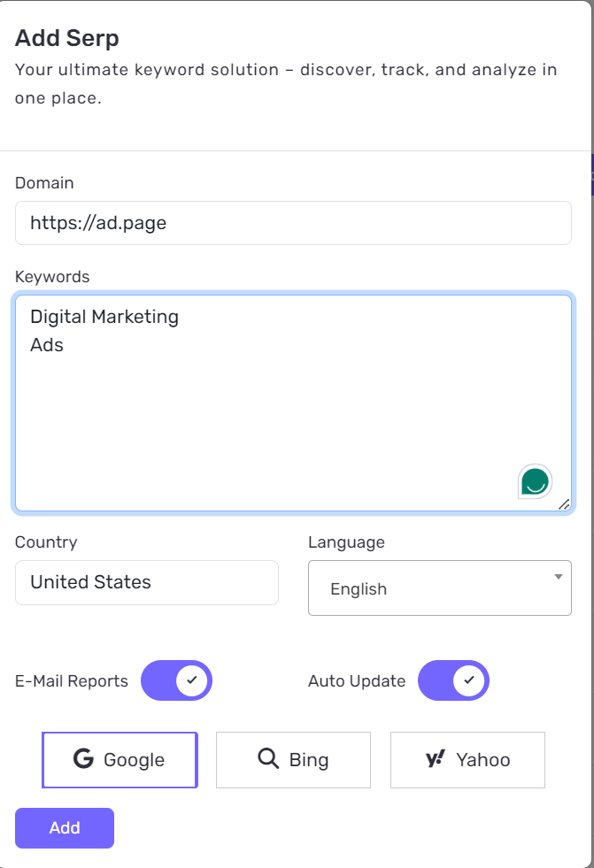Click the green chat assistant icon in Keywords
Screen dimensions: 594x868
[534, 481]
